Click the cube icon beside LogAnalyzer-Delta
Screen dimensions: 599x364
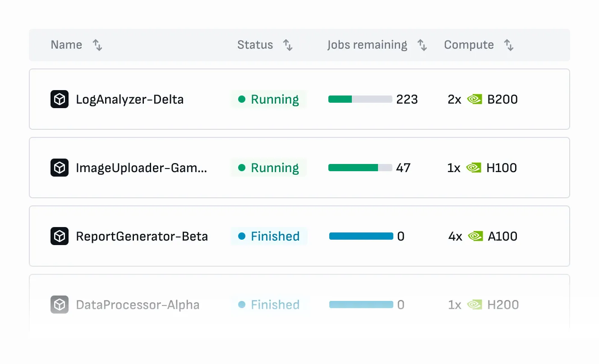pyautogui.click(x=59, y=99)
